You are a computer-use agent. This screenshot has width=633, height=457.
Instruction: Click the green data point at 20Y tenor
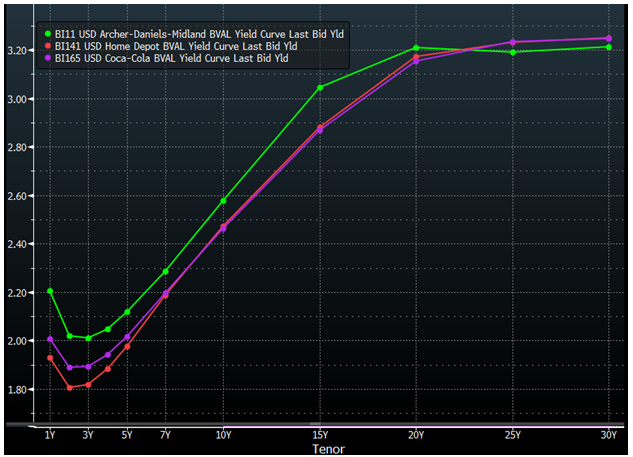[x=416, y=47]
